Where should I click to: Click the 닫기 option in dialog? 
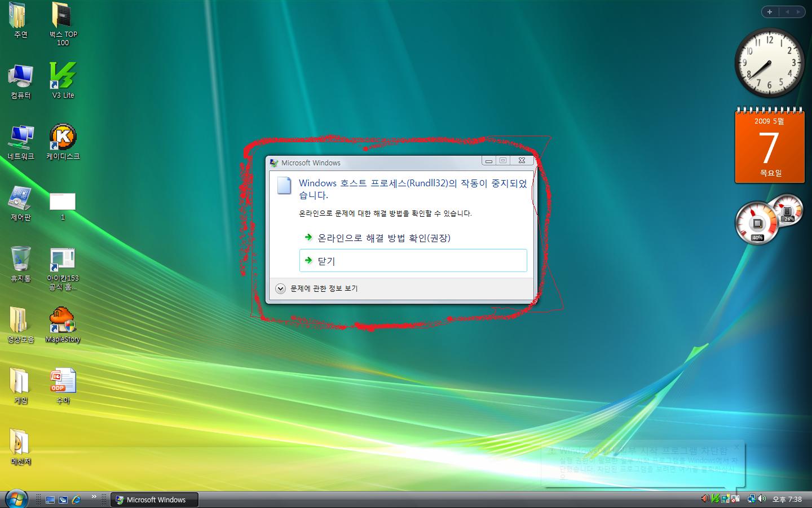413,261
